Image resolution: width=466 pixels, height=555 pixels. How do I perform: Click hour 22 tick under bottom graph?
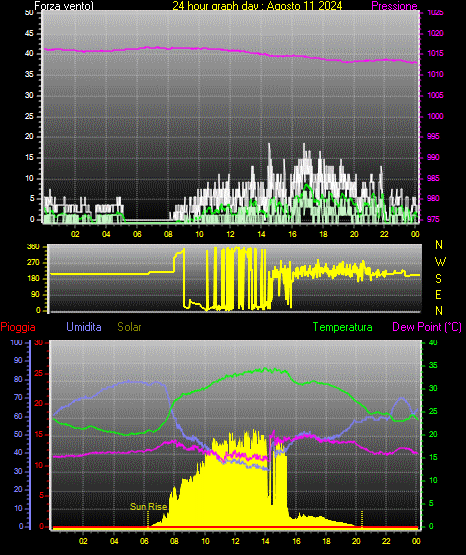[386, 541]
